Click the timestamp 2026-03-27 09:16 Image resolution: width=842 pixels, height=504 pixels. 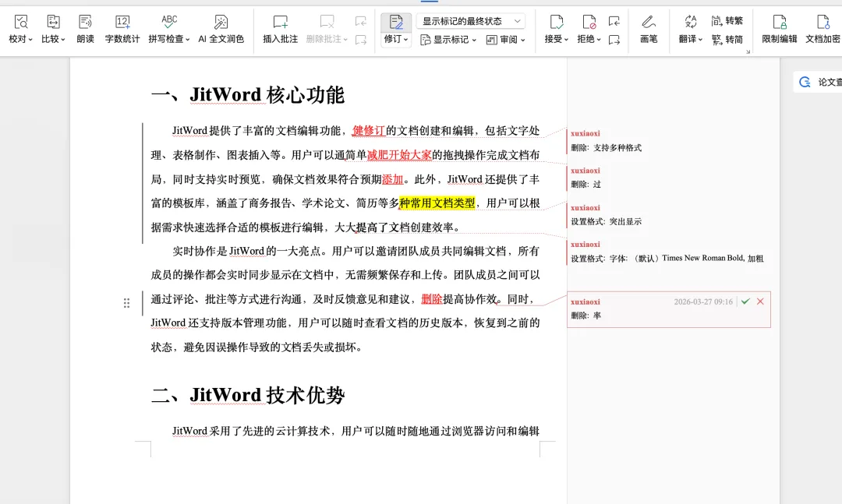point(703,301)
